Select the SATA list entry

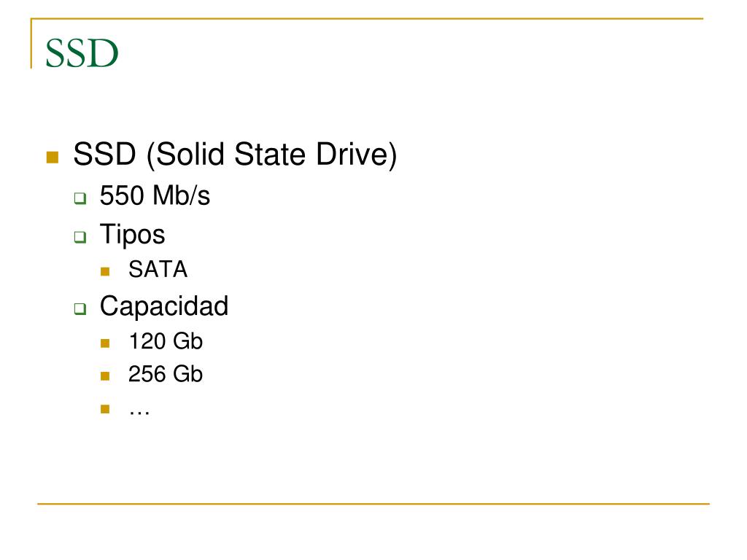click(x=158, y=270)
